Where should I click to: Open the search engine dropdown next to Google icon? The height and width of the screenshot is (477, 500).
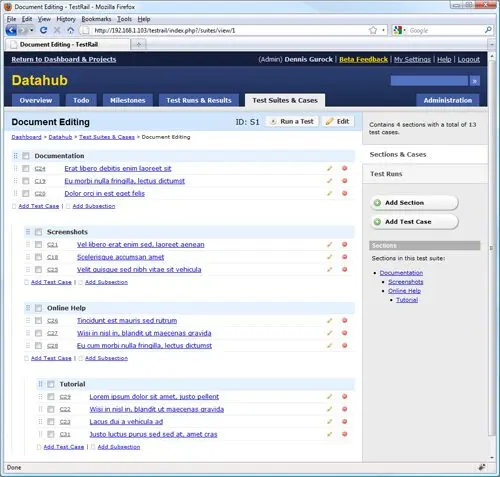404,30
